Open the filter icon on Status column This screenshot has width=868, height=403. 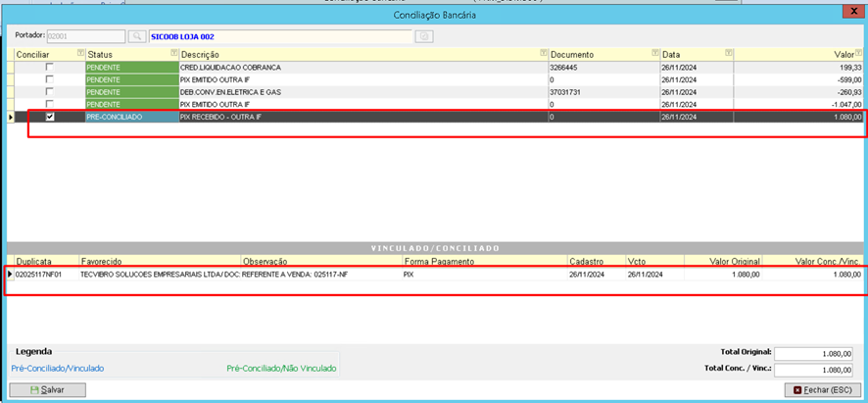click(x=173, y=53)
